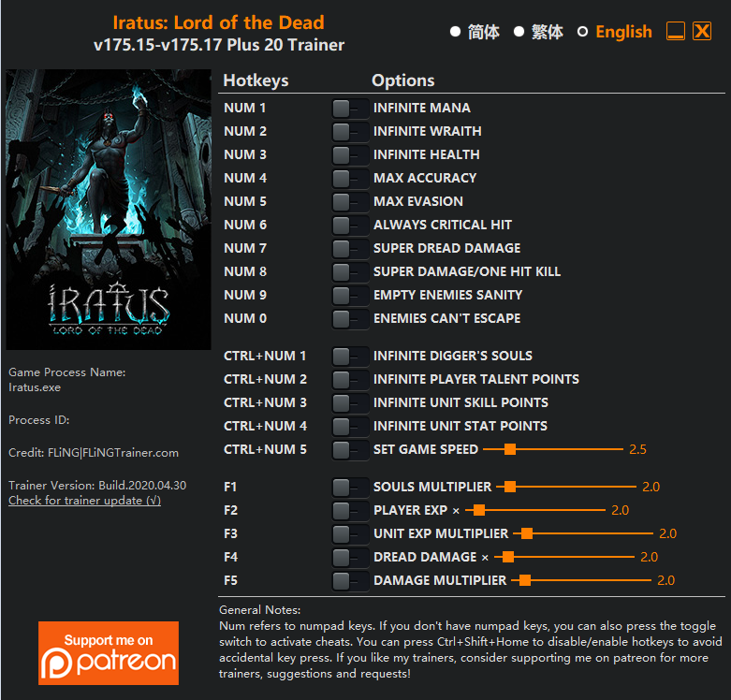Viewport: 731px width, 700px height.
Task: Click Iratus: Lord of the Dead title
Action: coord(219,22)
